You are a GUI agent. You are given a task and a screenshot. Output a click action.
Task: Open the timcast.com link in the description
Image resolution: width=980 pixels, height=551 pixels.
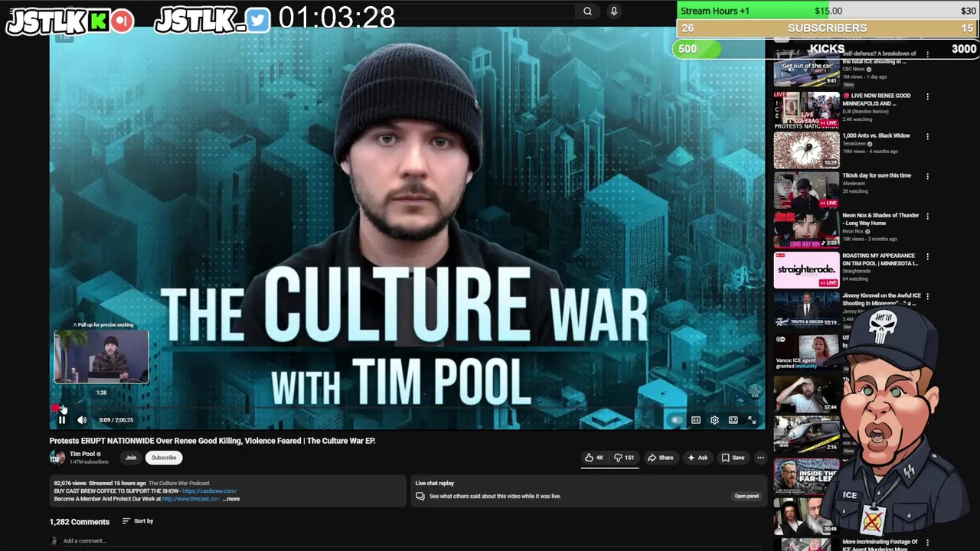[191, 499]
